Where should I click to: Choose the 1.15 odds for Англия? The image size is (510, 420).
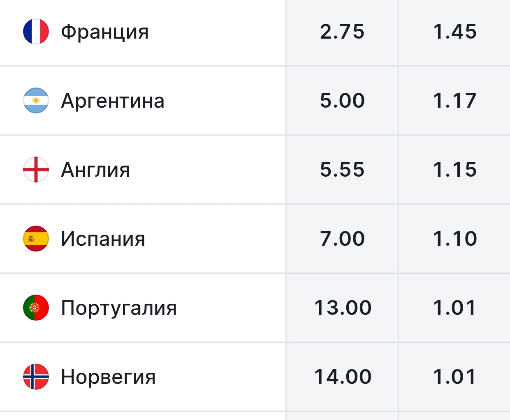pos(454,170)
